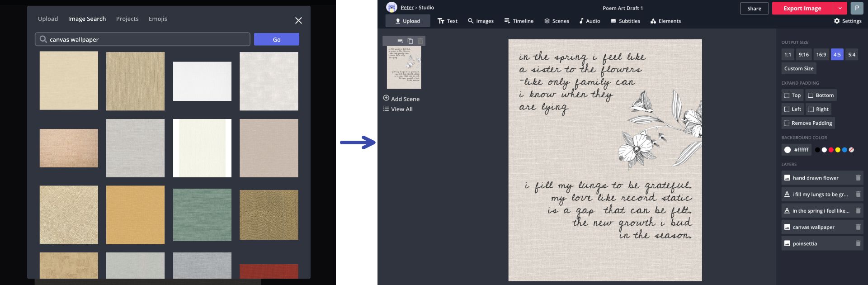Viewport: 868px width, 285px height.
Task: Switch to the Emojis tab
Action: 158,19
